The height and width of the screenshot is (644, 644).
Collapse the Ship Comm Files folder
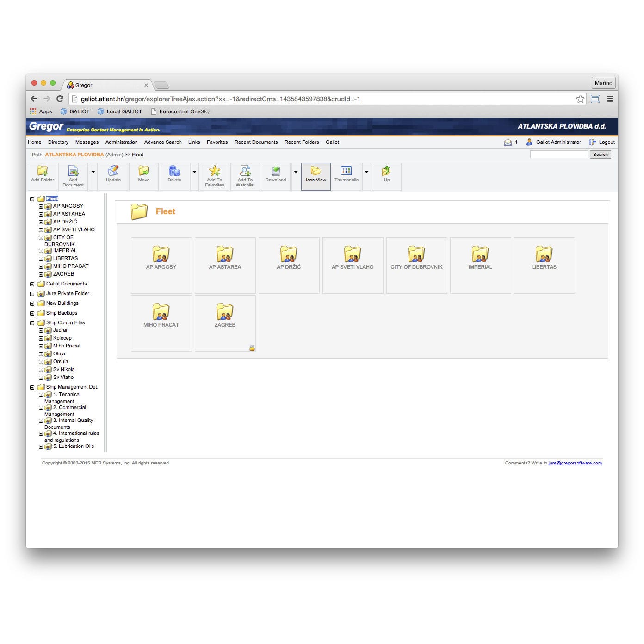[x=31, y=322]
